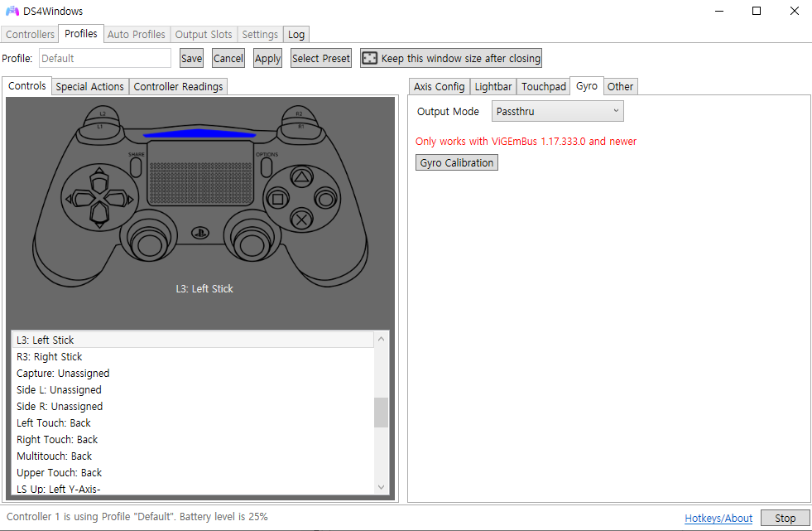Click the Save profile button
This screenshot has height=531, width=812.
[191, 59]
